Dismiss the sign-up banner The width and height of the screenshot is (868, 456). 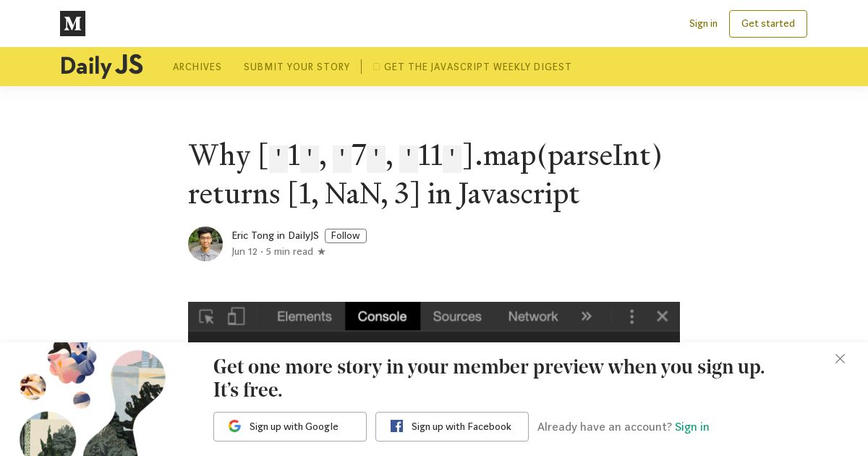840,359
